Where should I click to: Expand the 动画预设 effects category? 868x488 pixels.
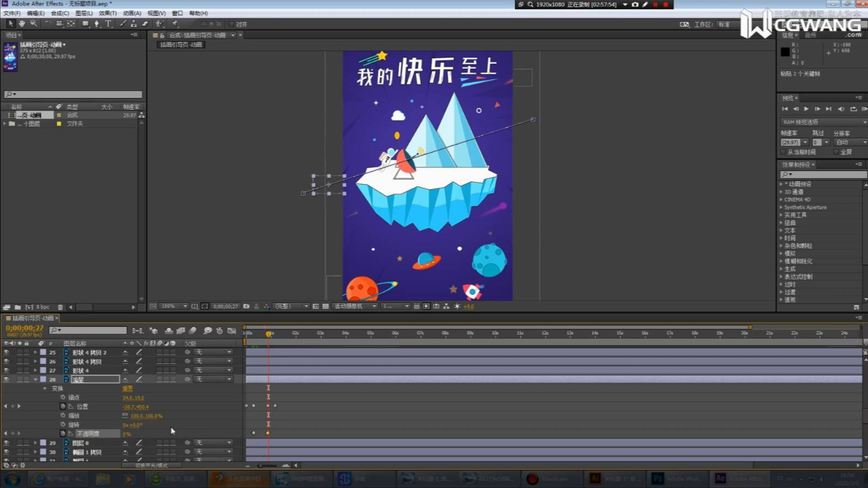tap(781, 184)
